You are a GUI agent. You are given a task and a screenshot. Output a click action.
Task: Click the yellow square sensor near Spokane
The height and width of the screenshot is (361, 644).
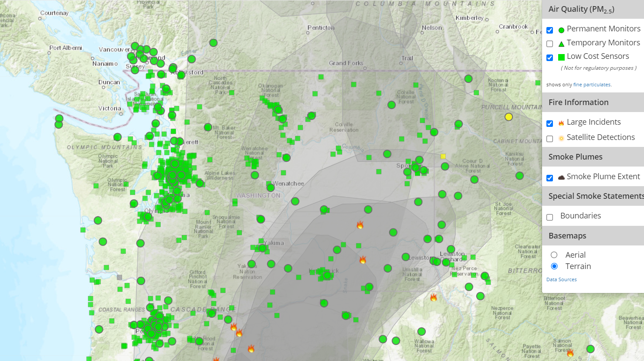pos(444,155)
